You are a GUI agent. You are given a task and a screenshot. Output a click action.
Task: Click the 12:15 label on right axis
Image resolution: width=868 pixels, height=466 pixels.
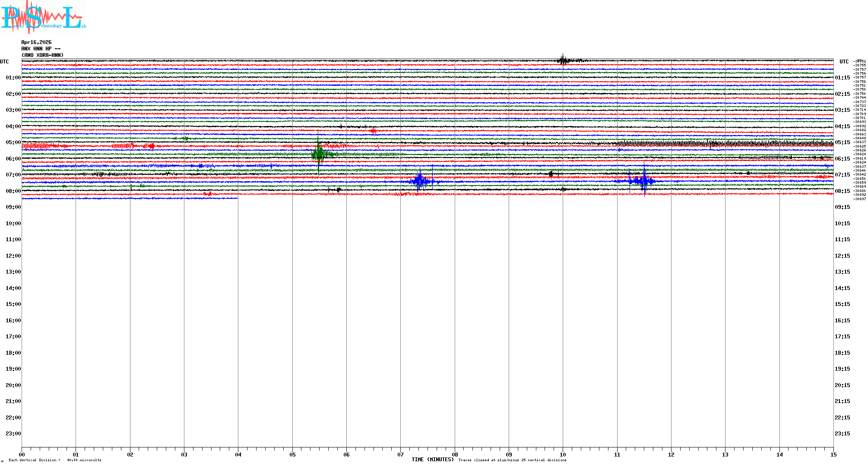842,256
